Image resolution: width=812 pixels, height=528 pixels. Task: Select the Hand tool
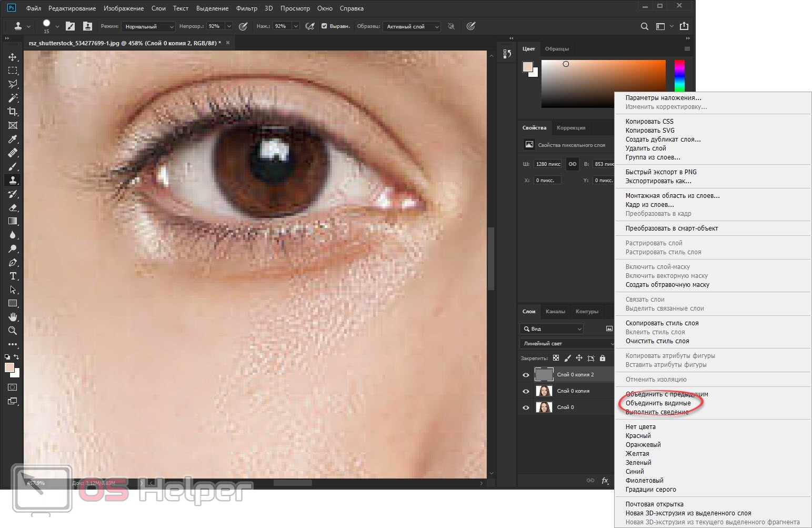(x=13, y=317)
